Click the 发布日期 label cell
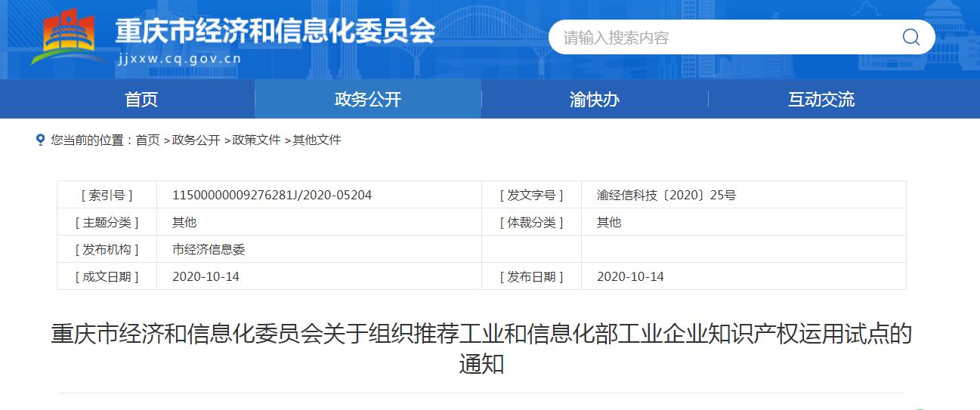Image resolution: width=980 pixels, height=410 pixels. (531, 276)
